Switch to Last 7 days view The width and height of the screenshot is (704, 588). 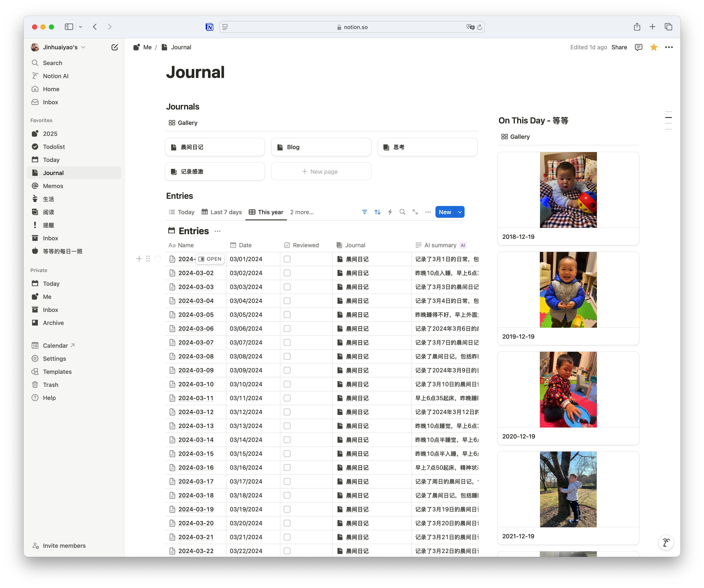[222, 212]
